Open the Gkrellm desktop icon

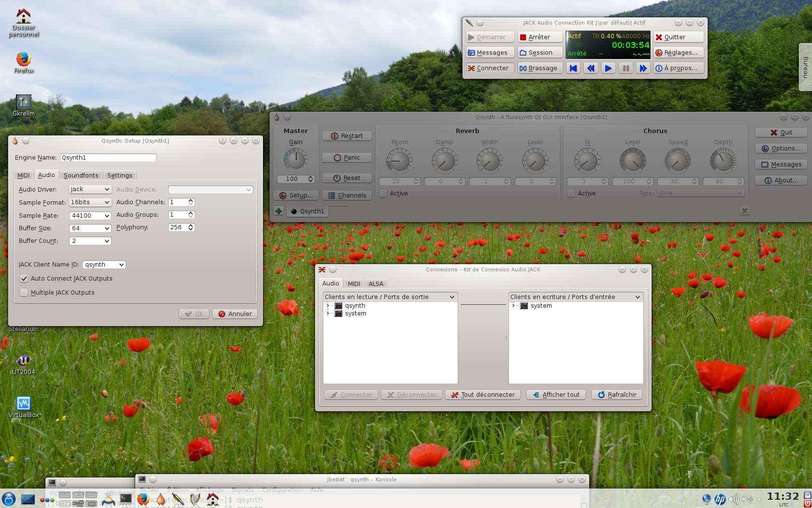point(23,102)
